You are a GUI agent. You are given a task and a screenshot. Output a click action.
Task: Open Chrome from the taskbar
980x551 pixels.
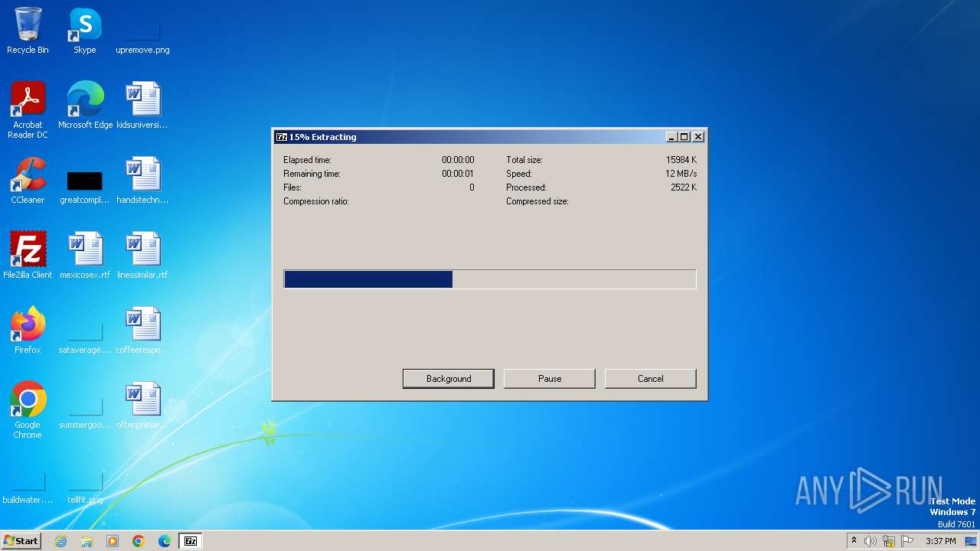(x=139, y=541)
